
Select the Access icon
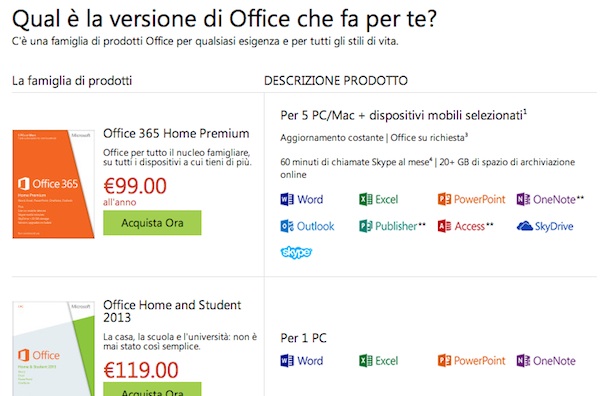pyautogui.click(x=444, y=226)
